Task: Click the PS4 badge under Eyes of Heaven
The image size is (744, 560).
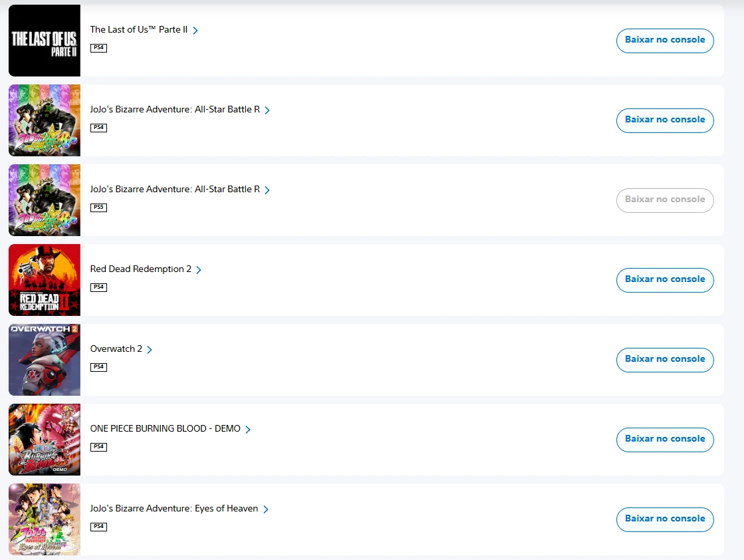Action: click(x=98, y=527)
